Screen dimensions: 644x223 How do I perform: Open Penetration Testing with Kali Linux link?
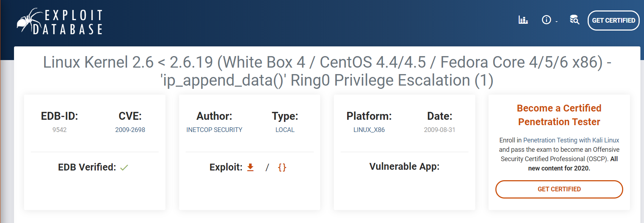tap(571, 140)
